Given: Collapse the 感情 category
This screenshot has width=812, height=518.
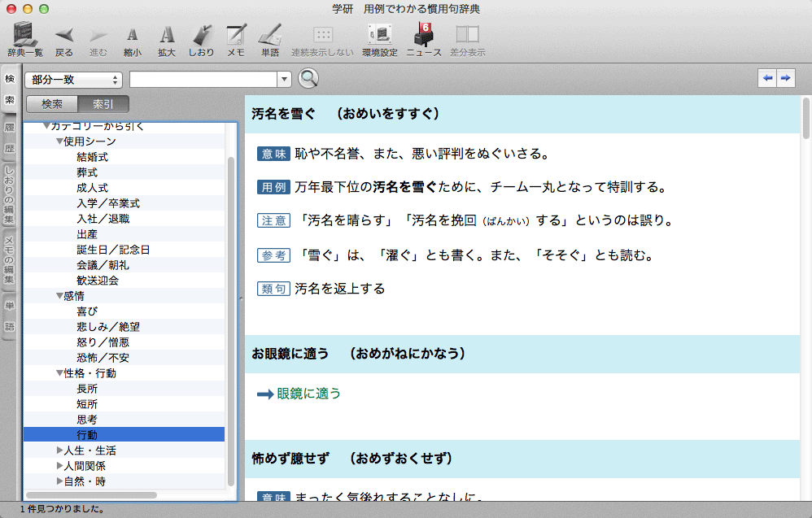Looking at the screenshot, I should pyautogui.click(x=60, y=296).
